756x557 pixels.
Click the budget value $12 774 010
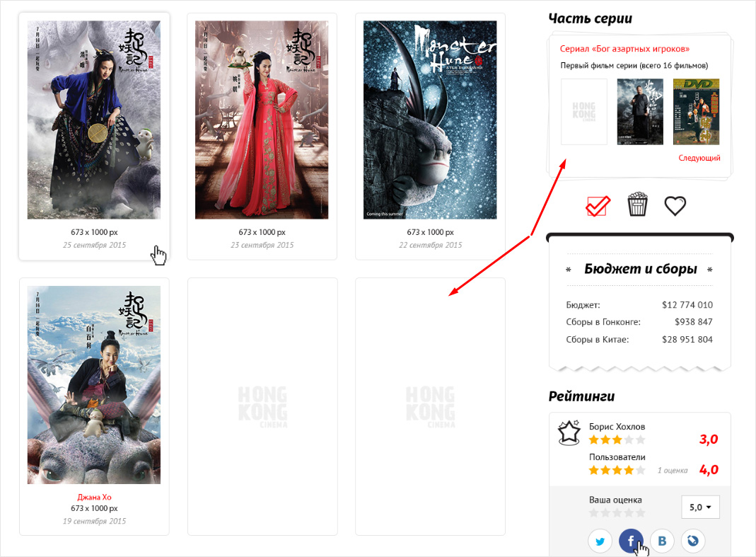(x=687, y=305)
